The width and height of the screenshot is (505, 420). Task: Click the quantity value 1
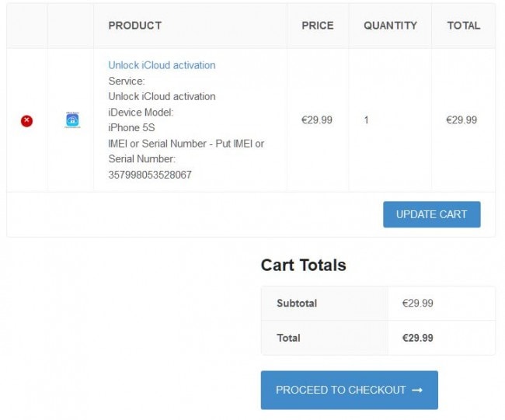pyautogui.click(x=366, y=120)
